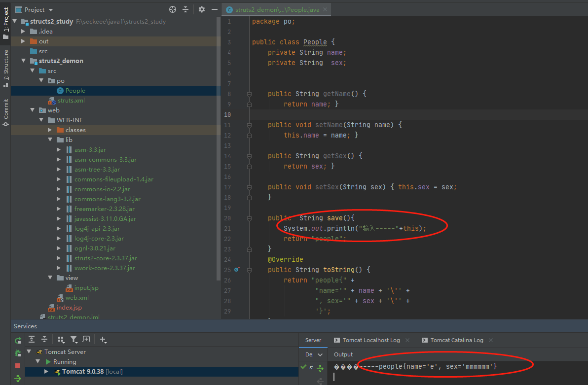Click the green deploy arrow beside the artifact
The image size is (588, 385).
click(320, 369)
